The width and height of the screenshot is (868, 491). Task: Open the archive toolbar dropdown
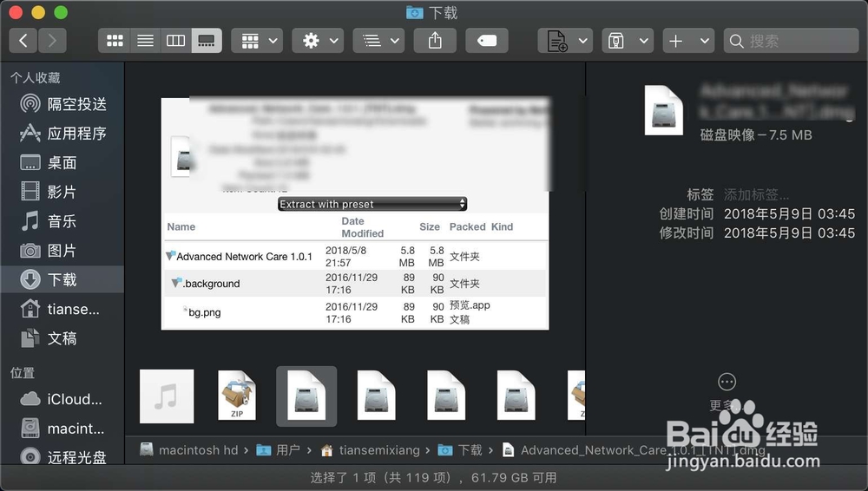[628, 41]
